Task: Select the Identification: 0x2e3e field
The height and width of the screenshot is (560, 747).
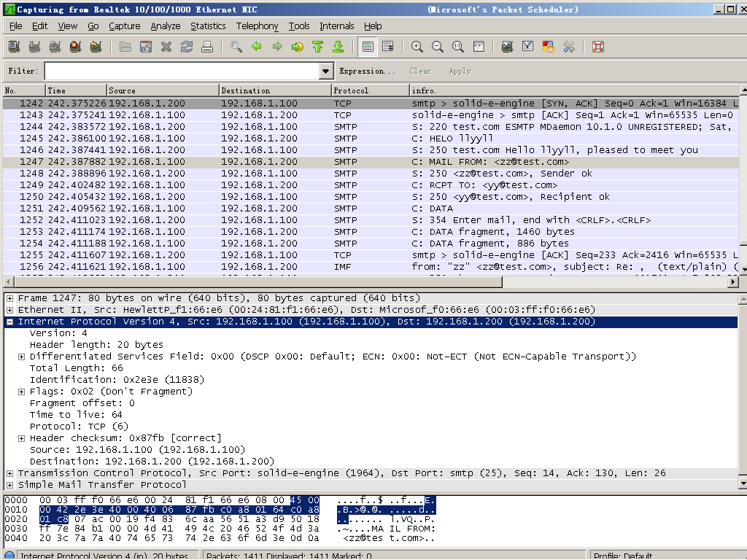Action: [117, 380]
